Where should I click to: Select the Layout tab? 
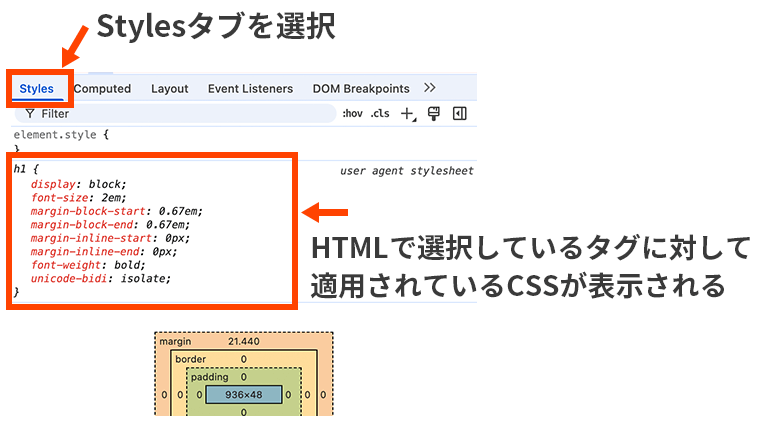pyautogui.click(x=170, y=89)
